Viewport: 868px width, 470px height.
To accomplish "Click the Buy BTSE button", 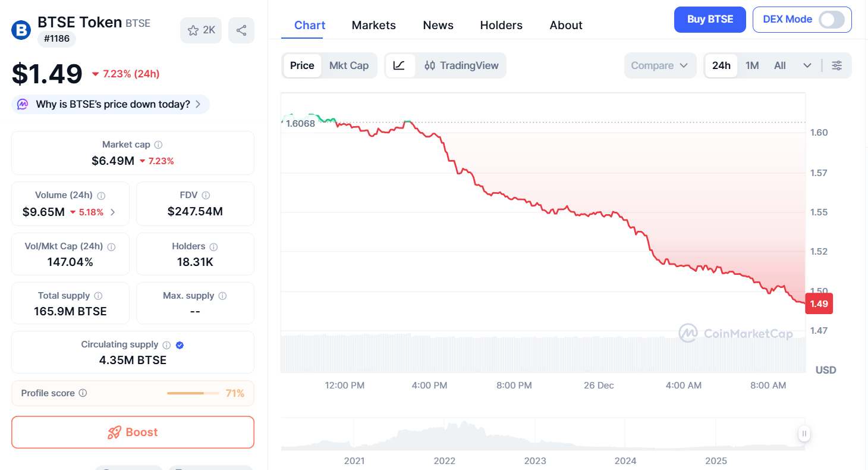I will click(x=709, y=20).
